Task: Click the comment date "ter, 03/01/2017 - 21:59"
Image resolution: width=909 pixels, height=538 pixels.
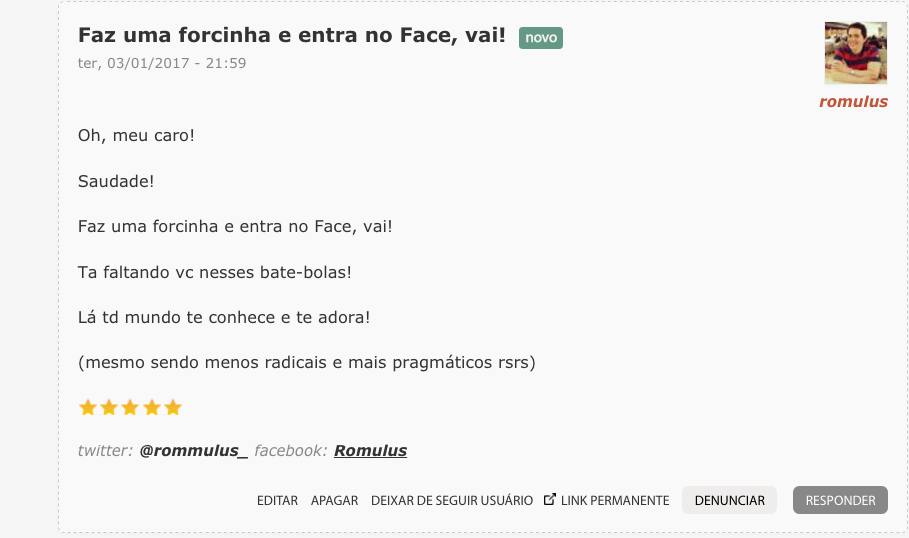Action: click(162, 63)
